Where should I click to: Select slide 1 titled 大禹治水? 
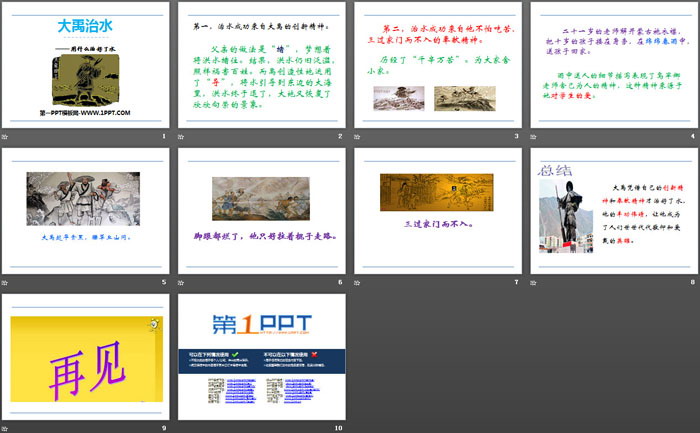pyautogui.click(x=85, y=65)
